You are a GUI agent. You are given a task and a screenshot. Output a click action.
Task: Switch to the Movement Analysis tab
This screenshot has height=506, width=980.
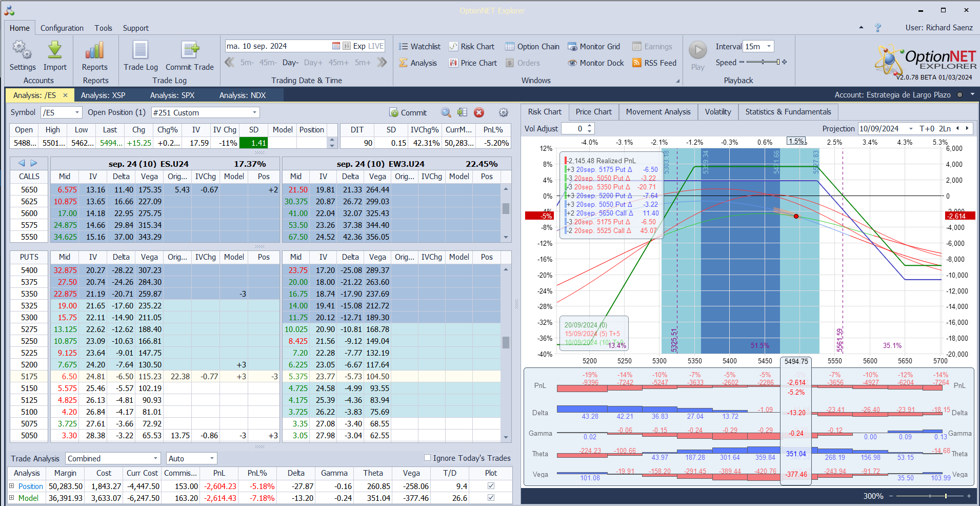point(658,112)
